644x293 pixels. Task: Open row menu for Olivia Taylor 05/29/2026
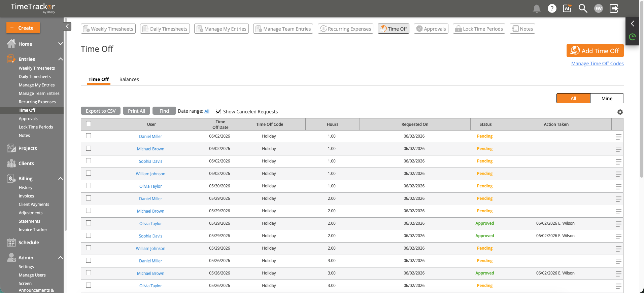619,224
